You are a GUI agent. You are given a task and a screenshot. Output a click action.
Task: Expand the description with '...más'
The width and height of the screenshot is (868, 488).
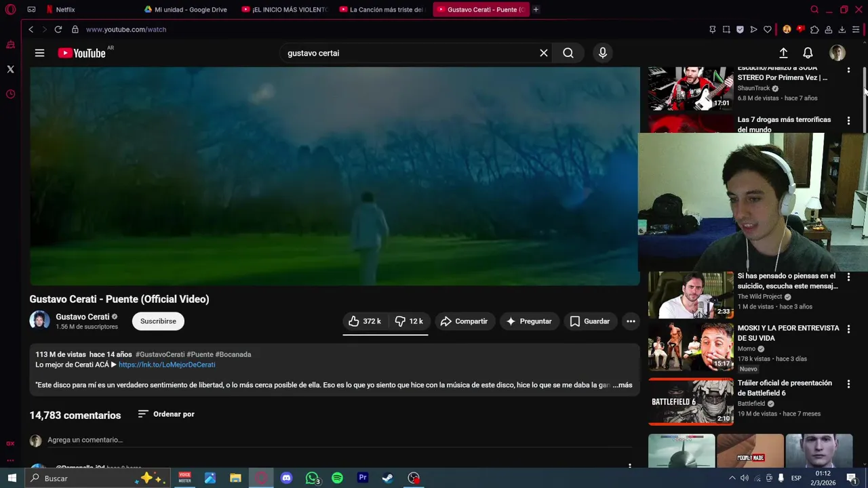coord(623,385)
